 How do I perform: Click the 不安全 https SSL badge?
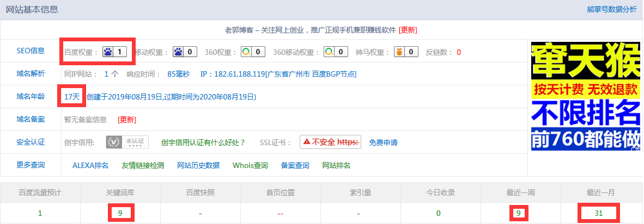point(331,142)
